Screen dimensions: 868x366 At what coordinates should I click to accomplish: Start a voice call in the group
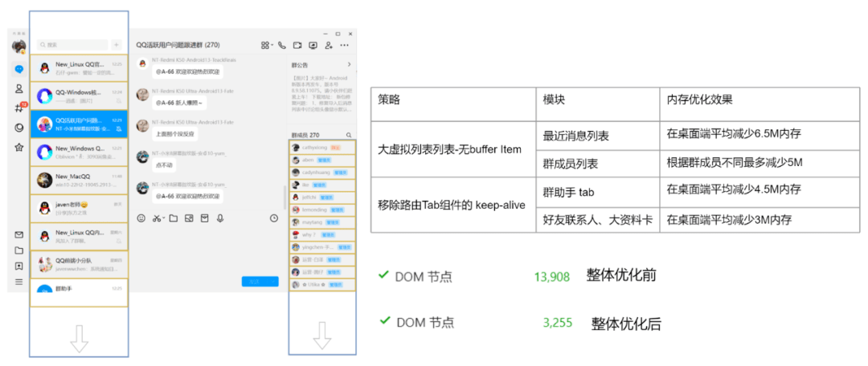pos(282,45)
